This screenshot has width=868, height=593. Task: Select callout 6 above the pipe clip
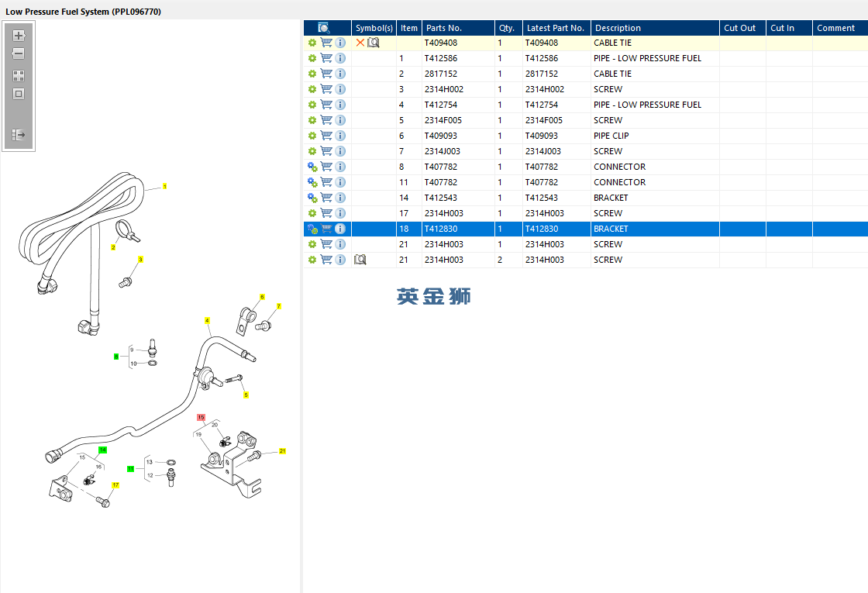pos(263,297)
